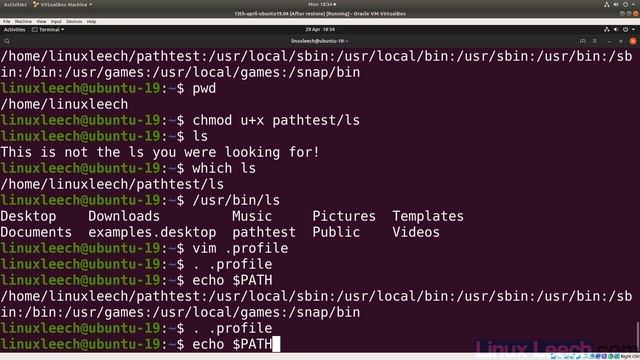Open the terminal search icon
The image size is (640, 360).
click(x=7, y=41)
